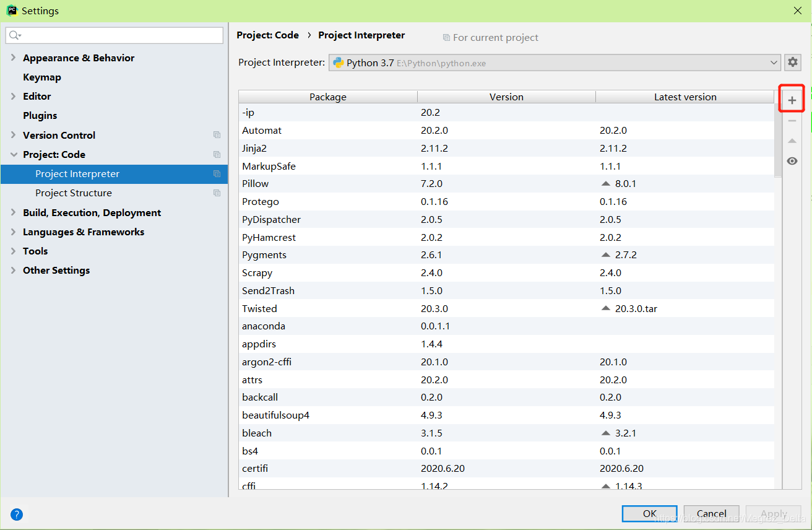This screenshot has height=530, width=812.
Task: Close the Settings dialog
Action: point(798,11)
